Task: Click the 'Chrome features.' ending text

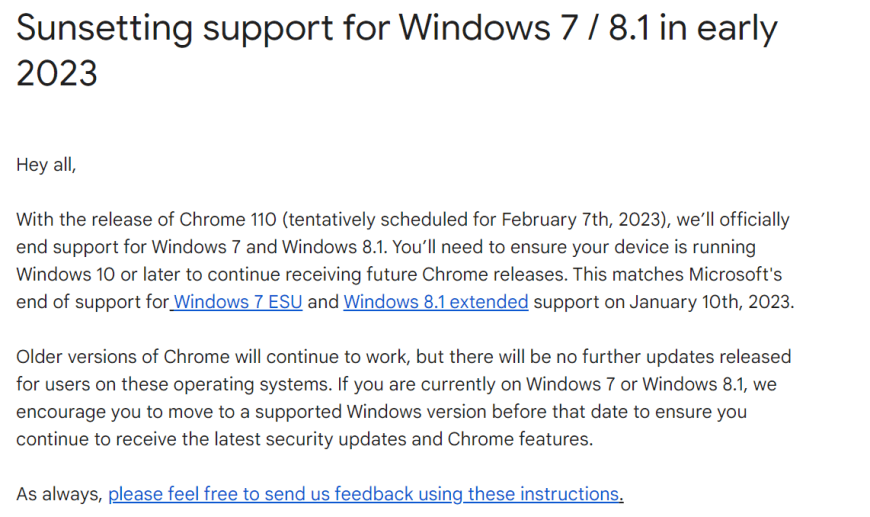Action: click(520, 439)
